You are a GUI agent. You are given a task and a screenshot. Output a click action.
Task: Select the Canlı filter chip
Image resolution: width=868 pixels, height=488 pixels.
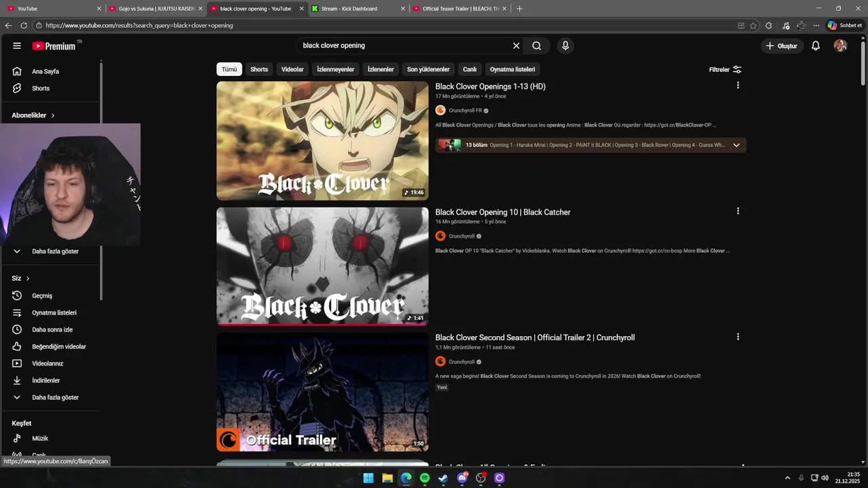(x=470, y=69)
